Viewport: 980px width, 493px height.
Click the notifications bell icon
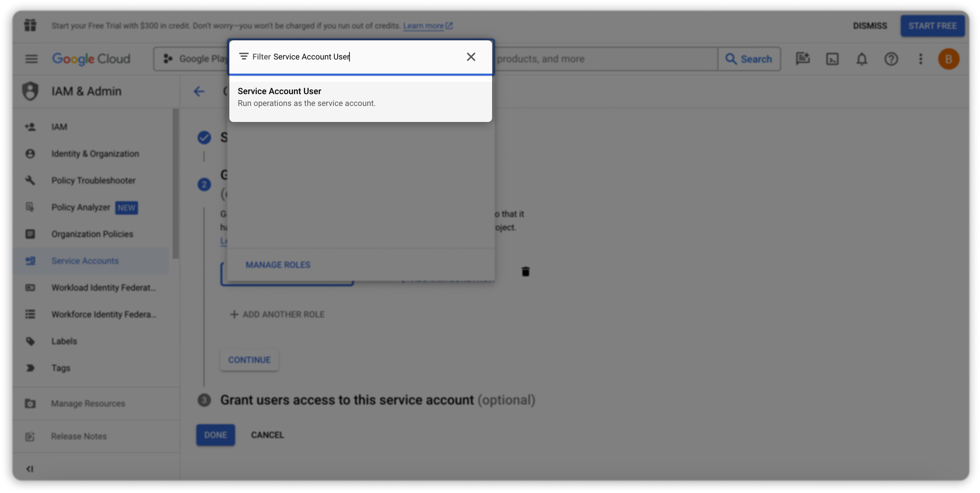861,59
